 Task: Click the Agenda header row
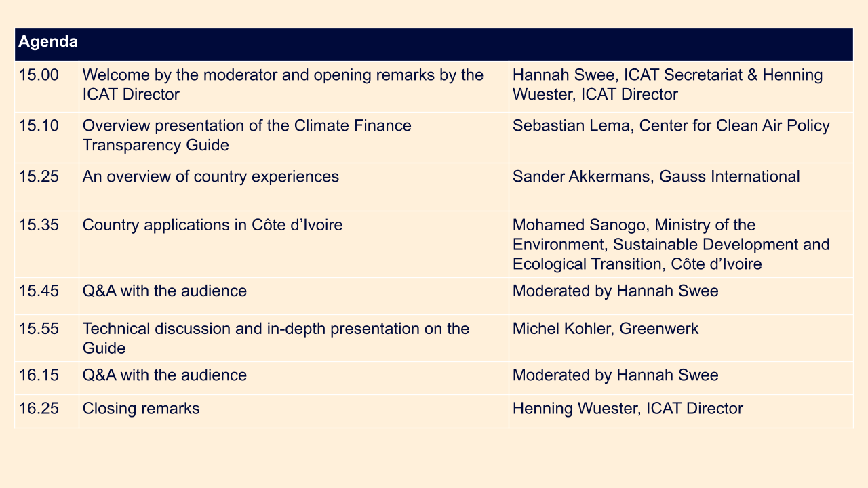tap(433, 44)
